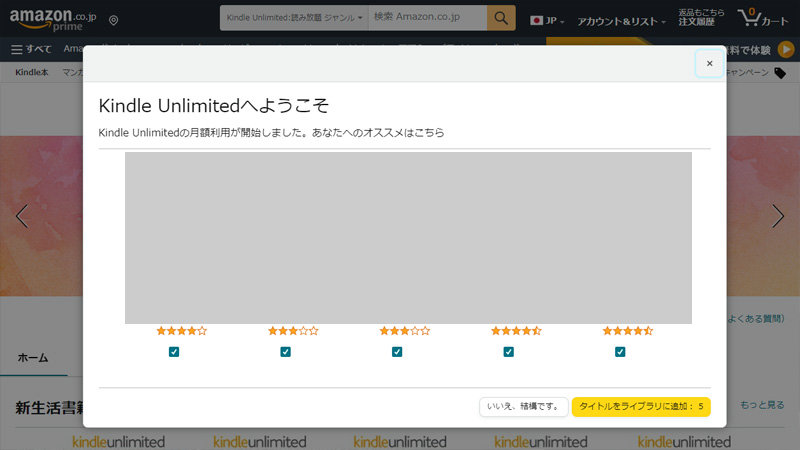Open the delivery location pin icon
This screenshot has height=450, width=800.
pyautogui.click(x=114, y=20)
